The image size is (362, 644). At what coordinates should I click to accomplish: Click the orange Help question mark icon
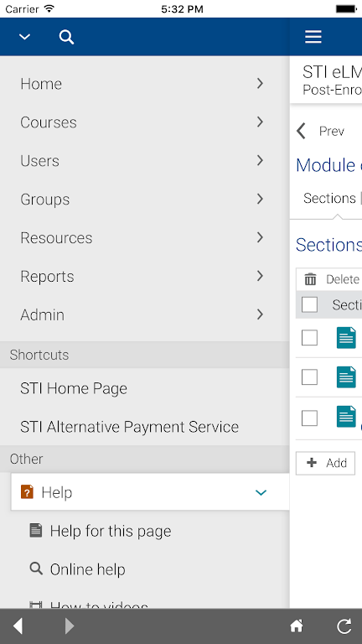(27, 491)
